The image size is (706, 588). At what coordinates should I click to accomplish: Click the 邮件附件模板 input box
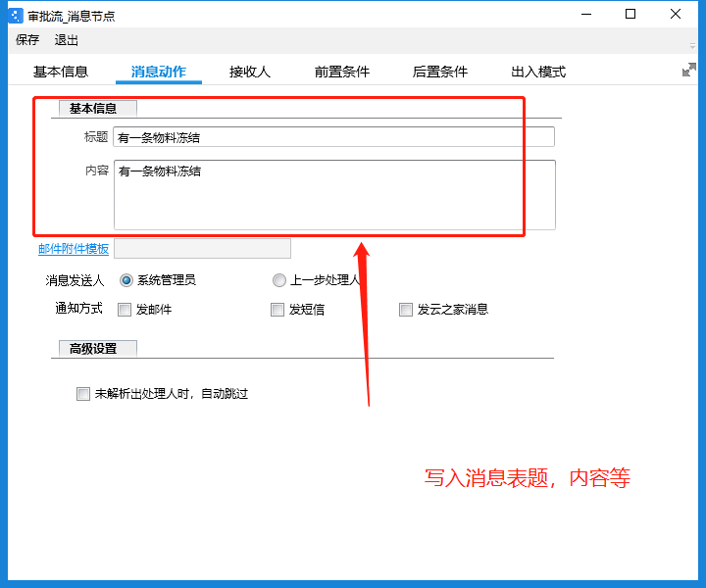[202, 249]
